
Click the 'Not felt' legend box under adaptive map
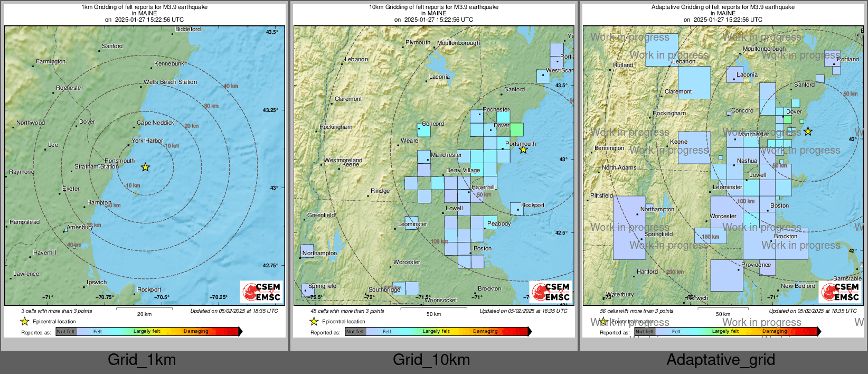tap(645, 332)
